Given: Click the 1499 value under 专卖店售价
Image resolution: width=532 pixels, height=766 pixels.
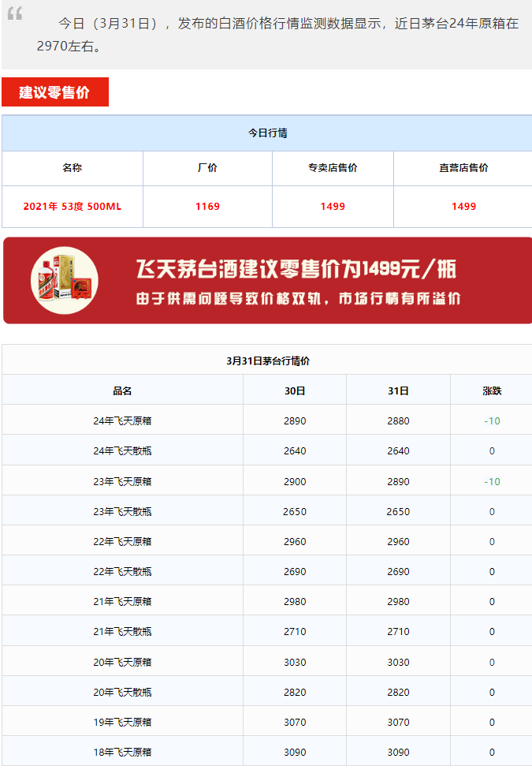Looking at the screenshot, I should coord(333,207).
